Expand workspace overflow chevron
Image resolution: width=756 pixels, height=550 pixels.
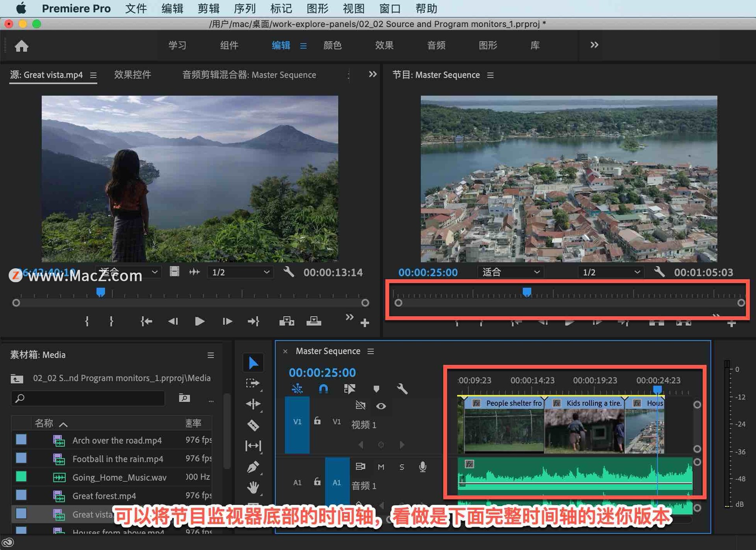pyautogui.click(x=594, y=45)
